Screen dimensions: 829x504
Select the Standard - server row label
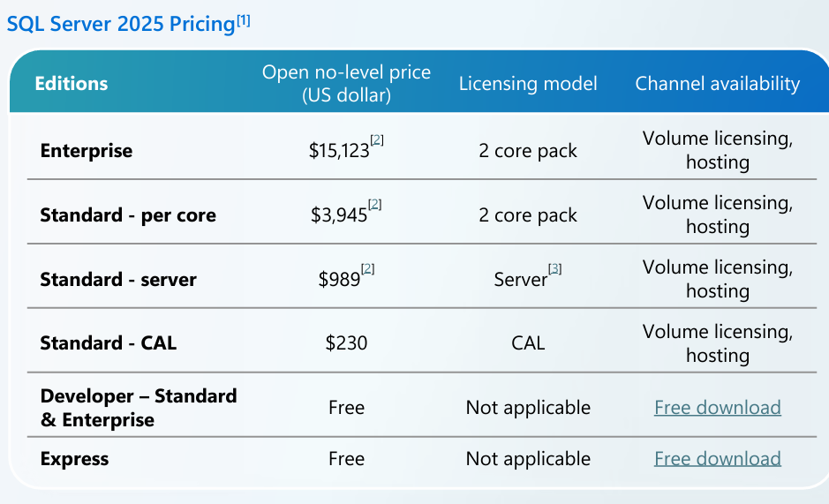[x=118, y=280]
